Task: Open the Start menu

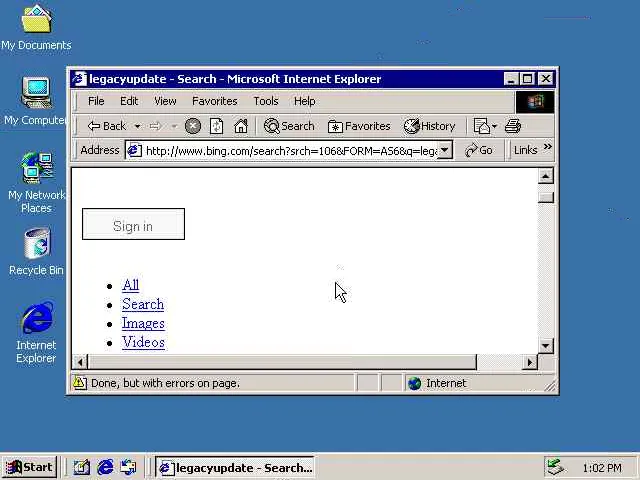Action: pyautogui.click(x=29, y=467)
